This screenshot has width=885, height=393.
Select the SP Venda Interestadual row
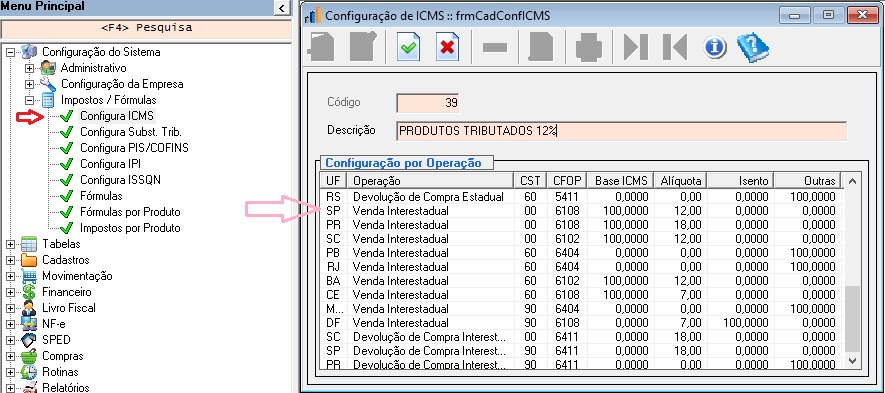tap(581, 211)
